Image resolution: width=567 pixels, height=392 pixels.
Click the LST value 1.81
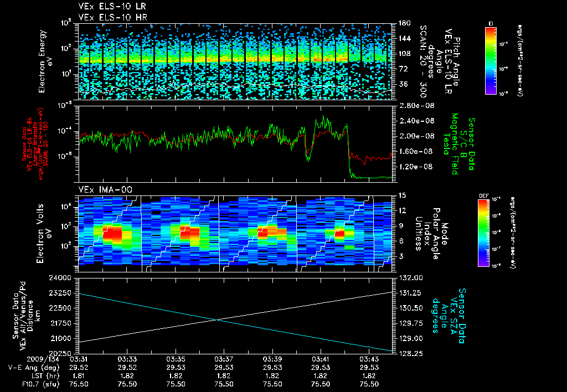(79, 376)
